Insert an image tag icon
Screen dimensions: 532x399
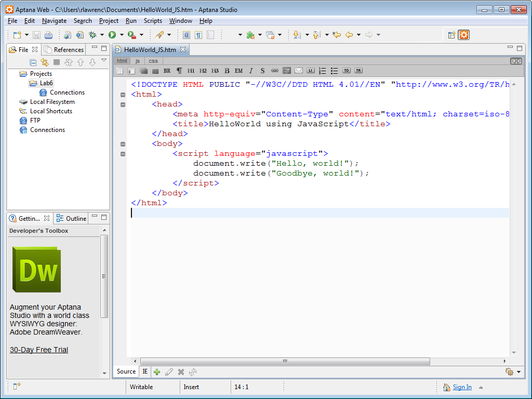287,71
